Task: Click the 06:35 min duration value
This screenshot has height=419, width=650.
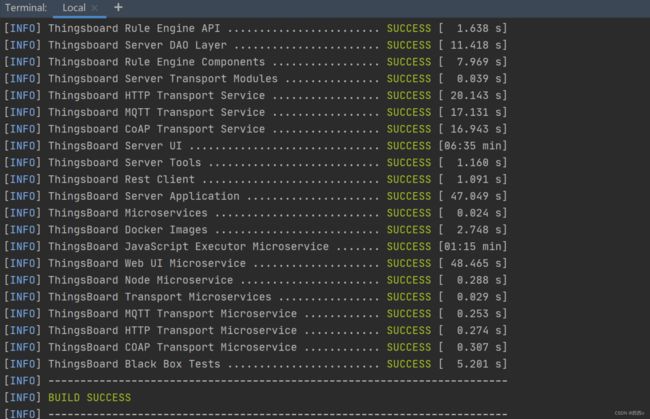Action: [473, 146]
